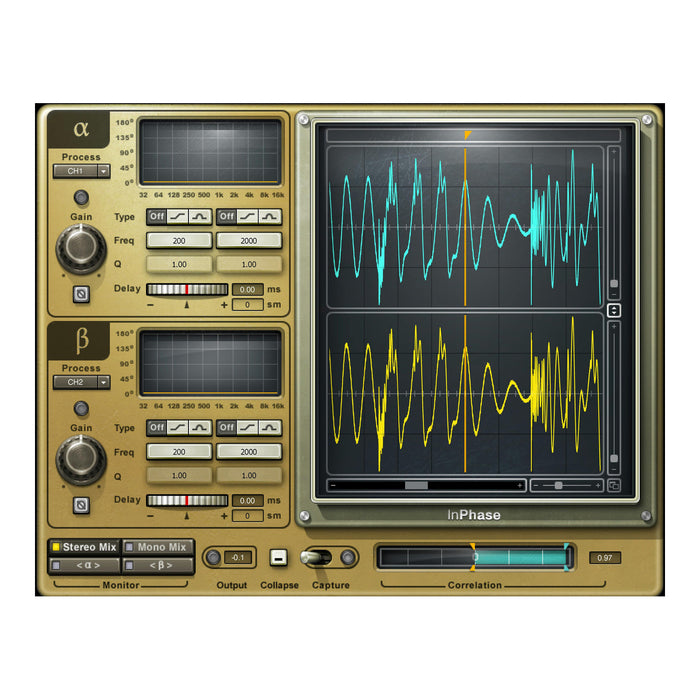Toggle beta phase invert button

click(81, 505)
